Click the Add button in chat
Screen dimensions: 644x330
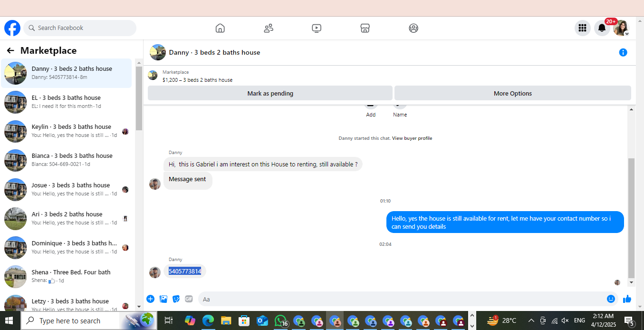click(371, 115)
